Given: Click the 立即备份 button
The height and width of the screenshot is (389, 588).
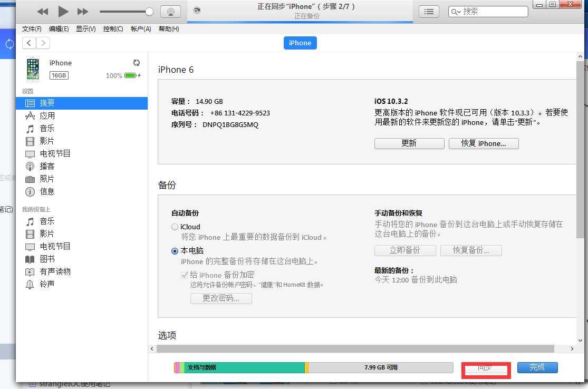Looking at the screenshot, I should point(405,250).
